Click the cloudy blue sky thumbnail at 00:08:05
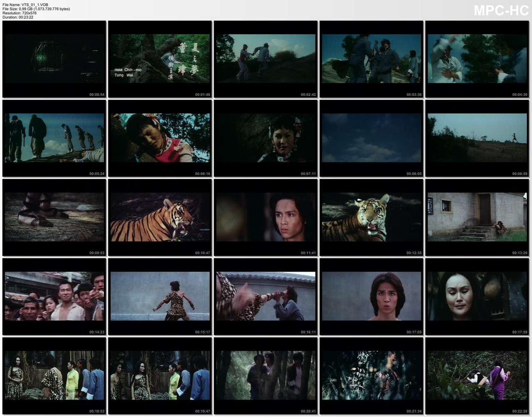Screen dimensions: 532x417 (372, 138)
